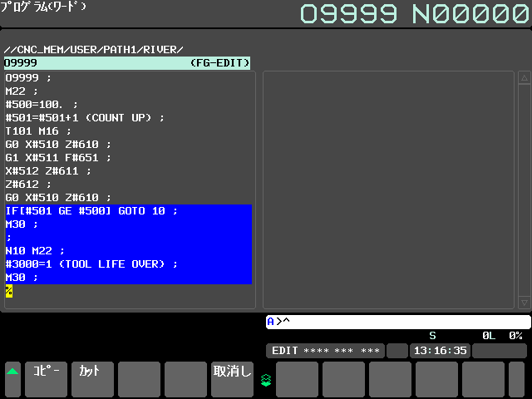Click the O9999 (FG-EDIT) program title bar
This screenshot has width=532, height=399.
pos(127,63)
